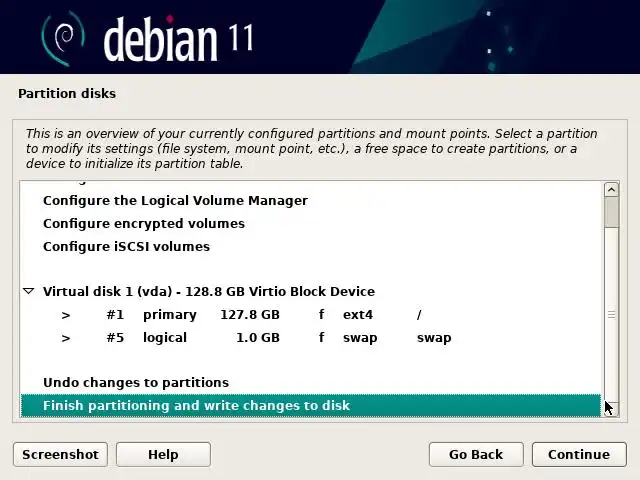Click the Screenshot button
The image size is (640, 480).
(x=60, y=454)
